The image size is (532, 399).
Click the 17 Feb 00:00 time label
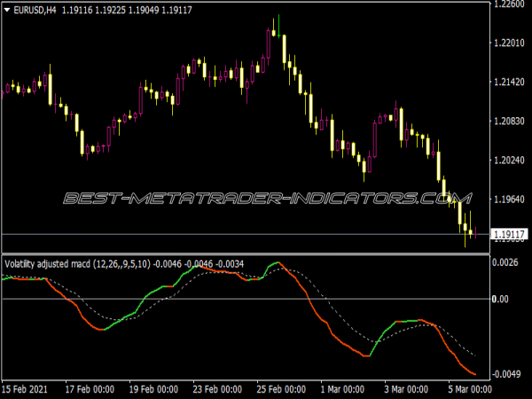click(x=90, y=389)
